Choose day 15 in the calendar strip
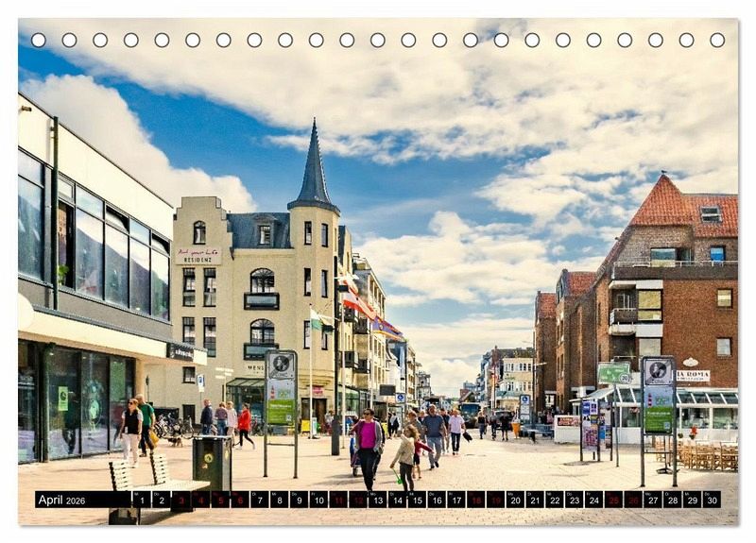Viewport: 756px width, 543px height. 417,500
